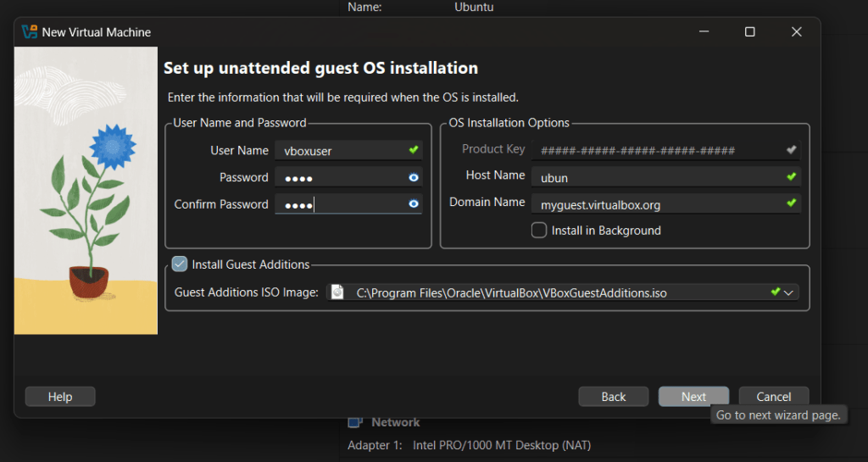Click the Product Key gray checkmark
The width and height of the screenshot is (868, 462).
791,150
